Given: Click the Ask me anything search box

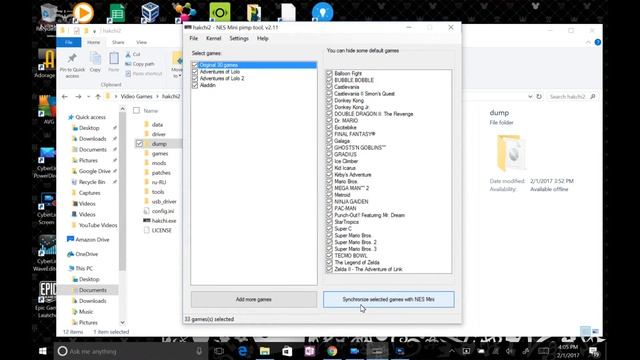Looking at the screenshot, I should pos(131,351).
